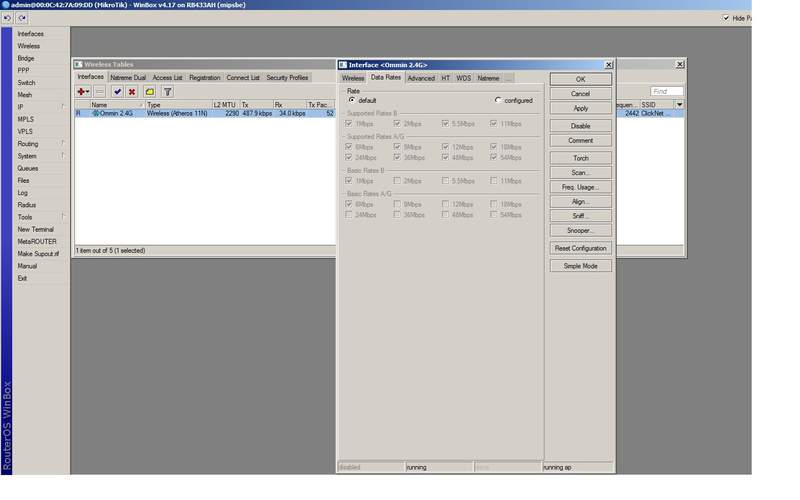Viewport: 800px width, 500px height.
Task: Open the Nstreme tab in Interface dialog
Action: [x=488, y=78]
